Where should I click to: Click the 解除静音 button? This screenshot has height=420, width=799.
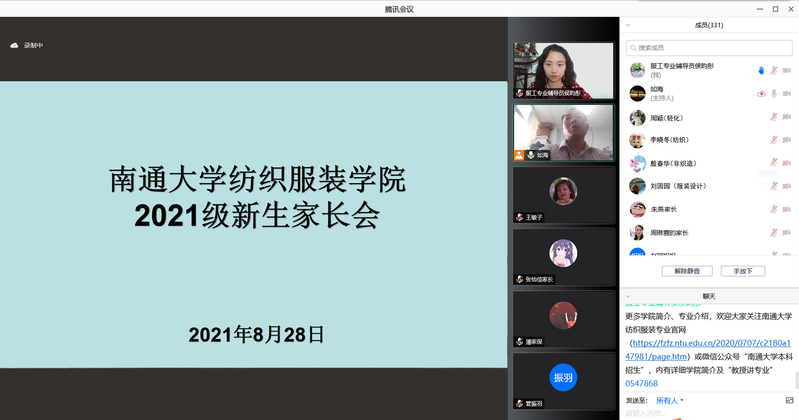click(x=686, y=271)
